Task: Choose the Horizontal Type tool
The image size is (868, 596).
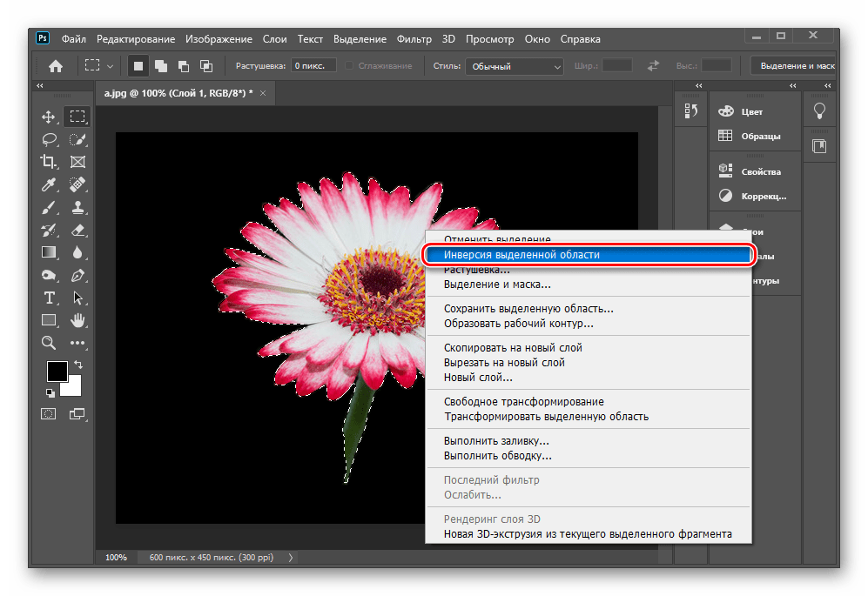Action: pyautogui.click(x=49, y=298)
